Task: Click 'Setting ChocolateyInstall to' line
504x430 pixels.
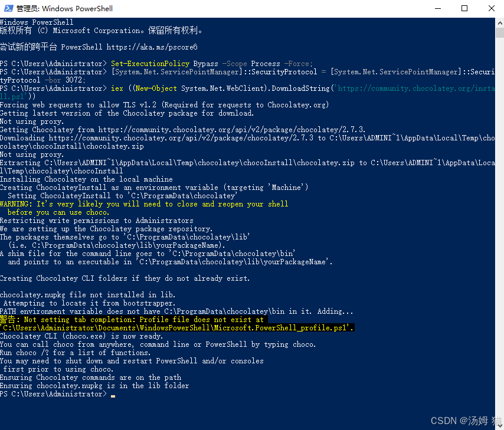Action: (x=122, y=196)
